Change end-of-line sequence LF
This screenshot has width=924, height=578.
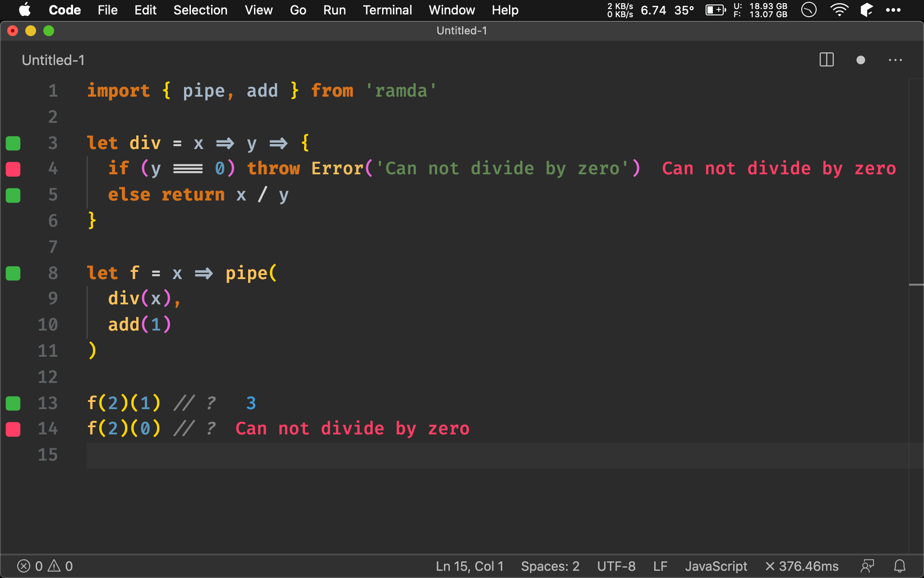[x=660, y=566]
